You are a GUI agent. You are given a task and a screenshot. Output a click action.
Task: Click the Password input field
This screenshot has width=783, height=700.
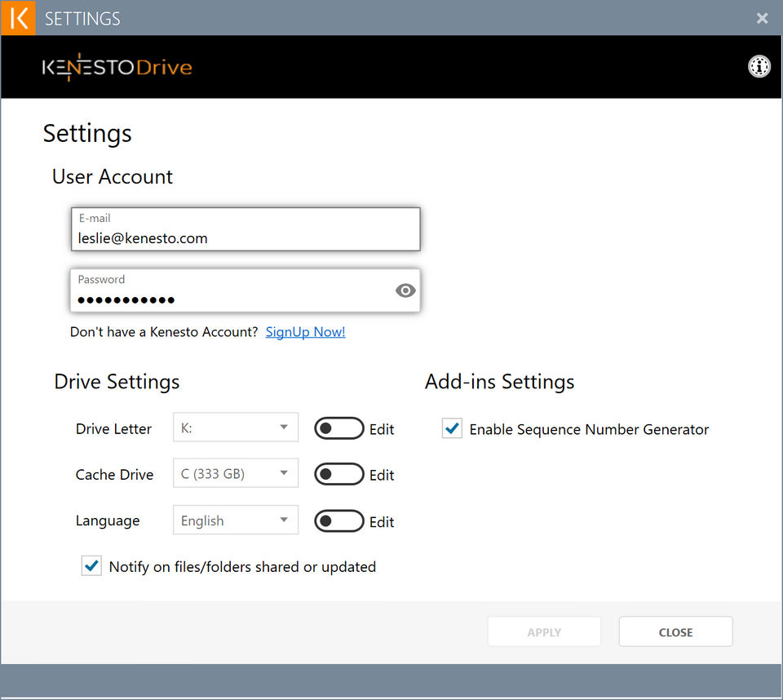click(246, 290)
